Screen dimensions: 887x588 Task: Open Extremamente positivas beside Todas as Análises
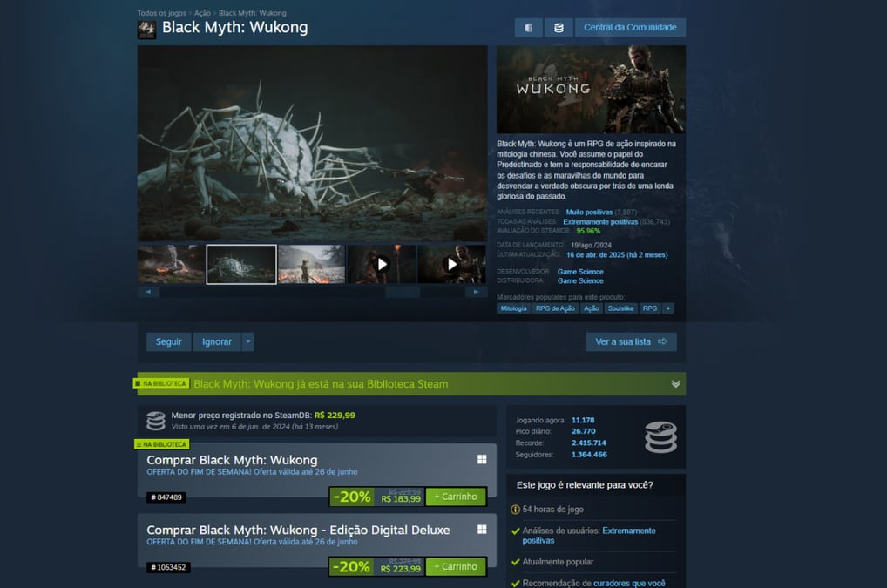pos(600,221)
